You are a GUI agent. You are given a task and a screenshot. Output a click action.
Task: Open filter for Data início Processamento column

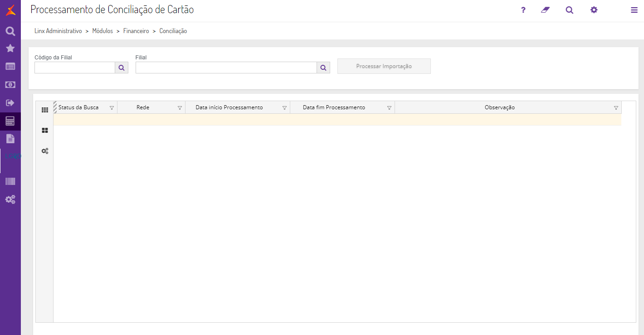(284, 108)
